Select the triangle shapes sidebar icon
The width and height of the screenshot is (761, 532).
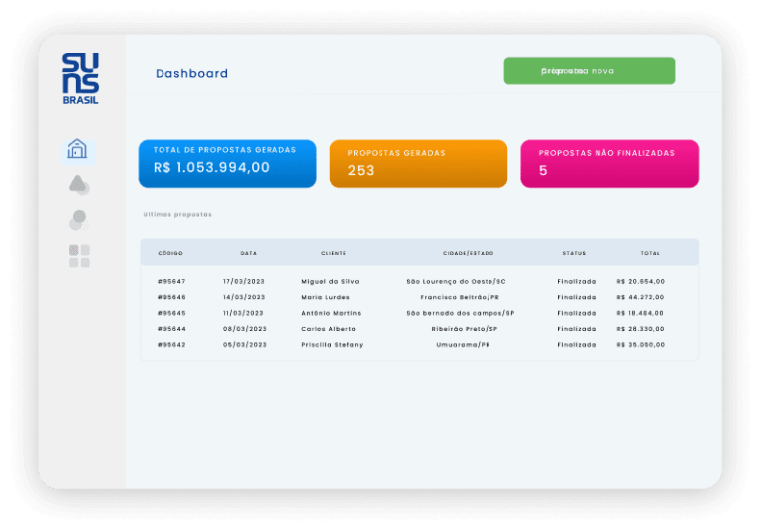click(79, 185)
